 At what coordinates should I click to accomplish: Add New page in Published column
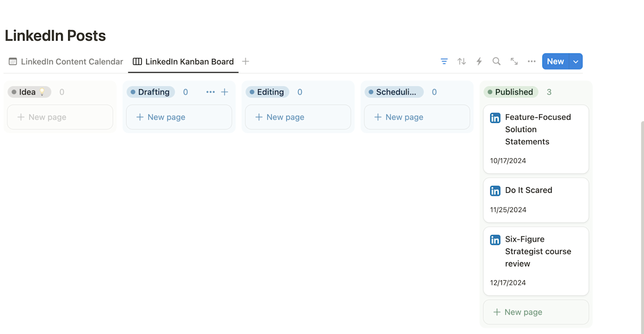click(536, 312)
